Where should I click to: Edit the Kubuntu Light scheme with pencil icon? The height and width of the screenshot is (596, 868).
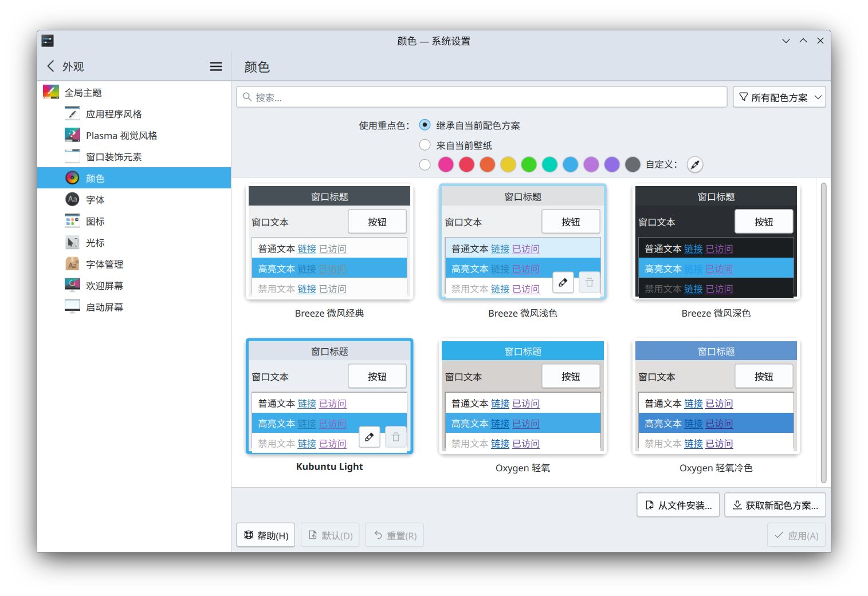click(370, 437)
